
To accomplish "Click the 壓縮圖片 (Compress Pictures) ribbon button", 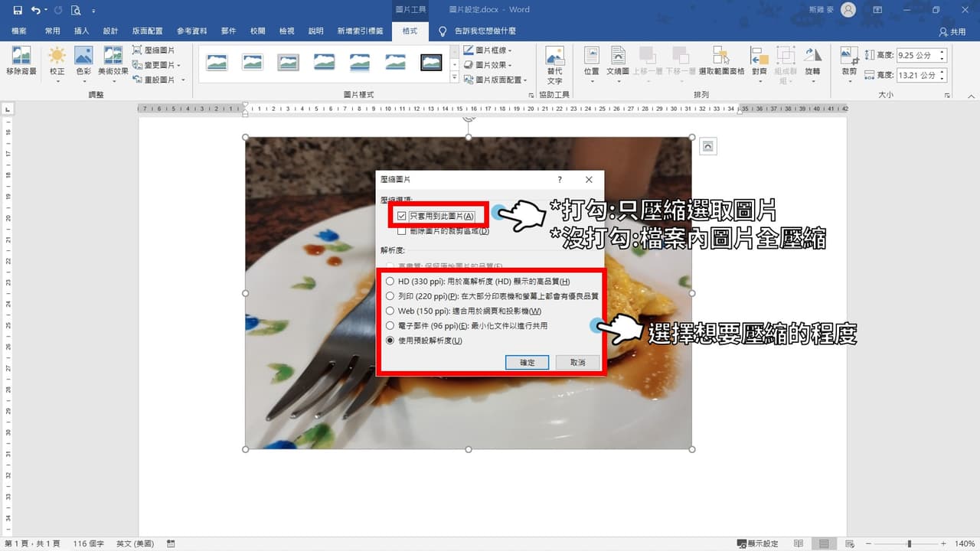I will coord(154,50).
